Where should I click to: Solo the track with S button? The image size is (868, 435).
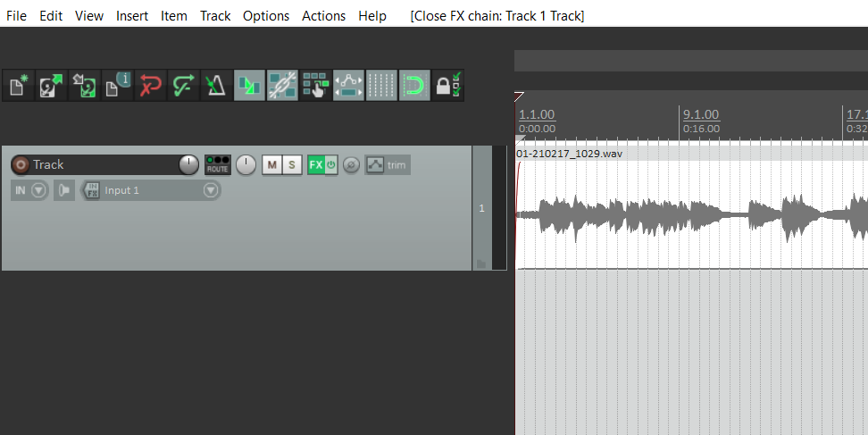(x=292, y=165)
